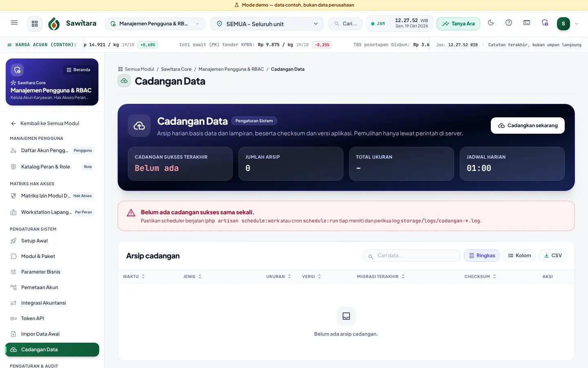Click the Parameter Bisnis sliders icon
588x368 pixels.
pos(13,272)
